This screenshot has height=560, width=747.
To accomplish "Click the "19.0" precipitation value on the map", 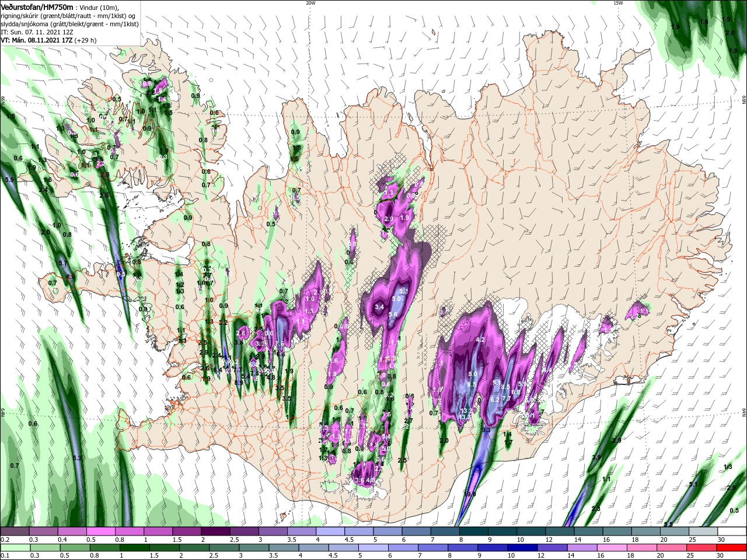I will pyautogui.click(x=470, y=494).
